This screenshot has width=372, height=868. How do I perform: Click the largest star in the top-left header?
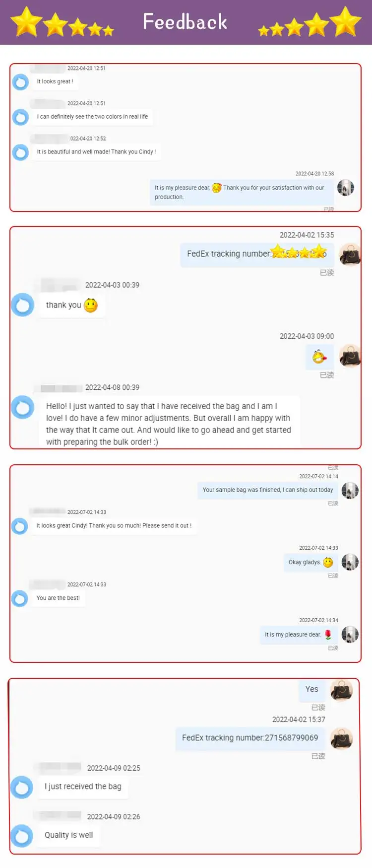tap(27, 21)
